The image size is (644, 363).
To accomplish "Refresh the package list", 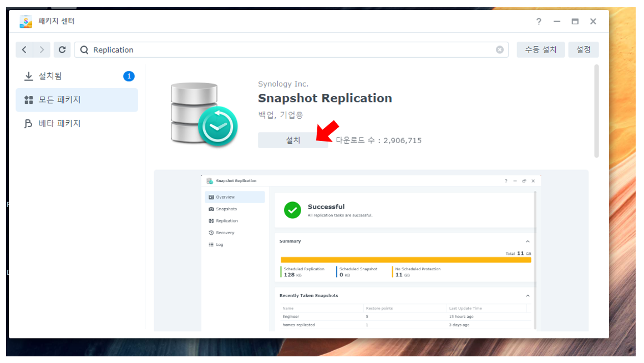I will click(62, 50).
